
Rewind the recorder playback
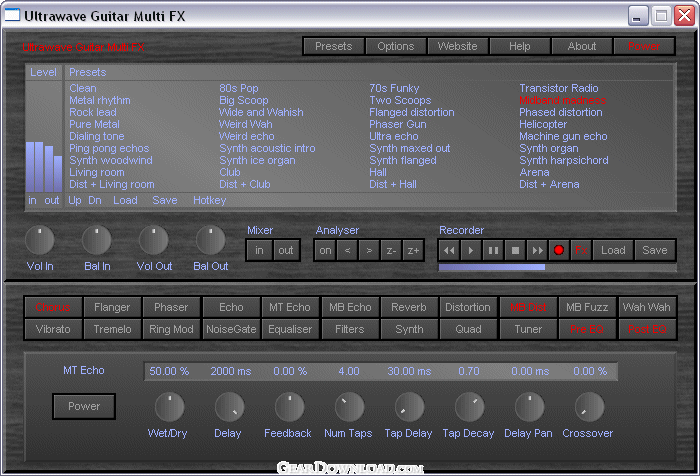point(449,251)
